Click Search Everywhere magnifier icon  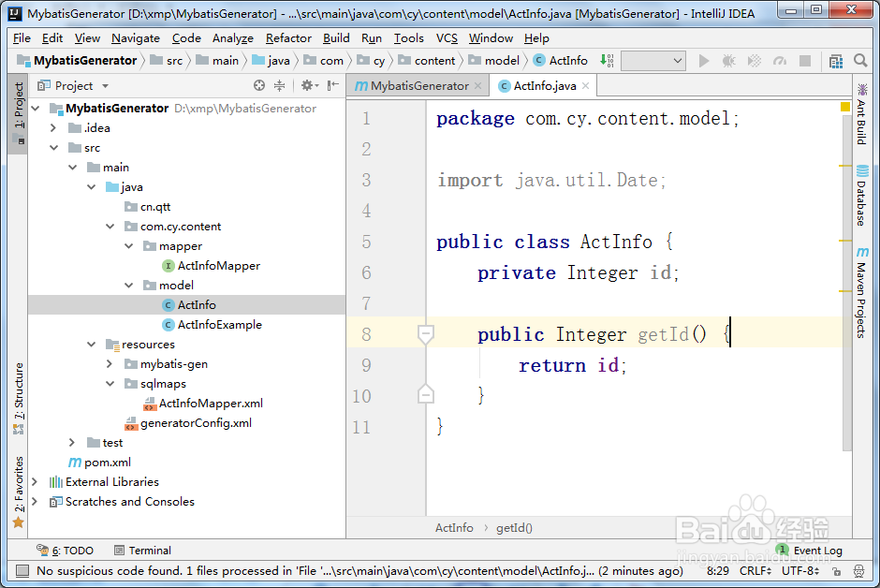(860, 60)
